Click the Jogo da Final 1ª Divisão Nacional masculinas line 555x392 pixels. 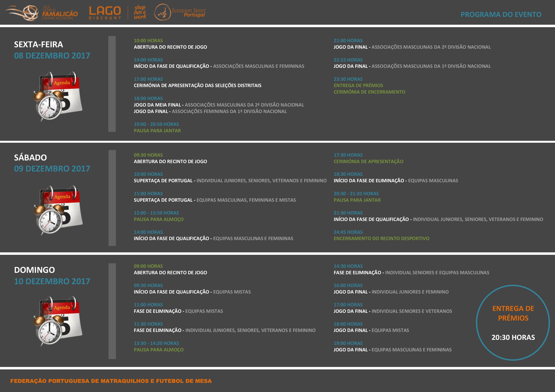(x=412, y=66)
